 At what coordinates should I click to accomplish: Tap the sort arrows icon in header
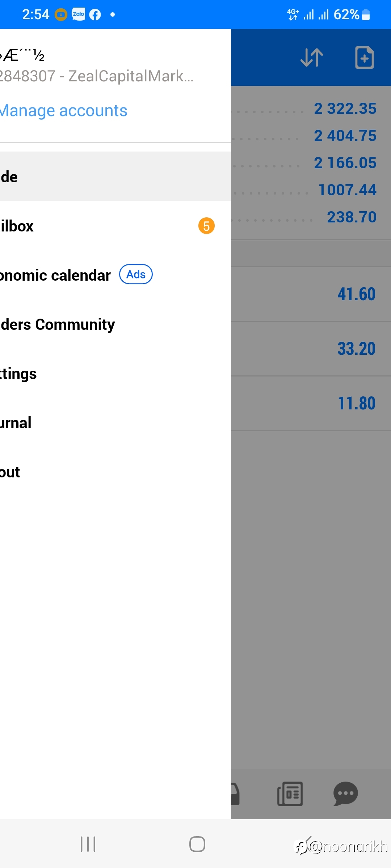tap(312, 58)
